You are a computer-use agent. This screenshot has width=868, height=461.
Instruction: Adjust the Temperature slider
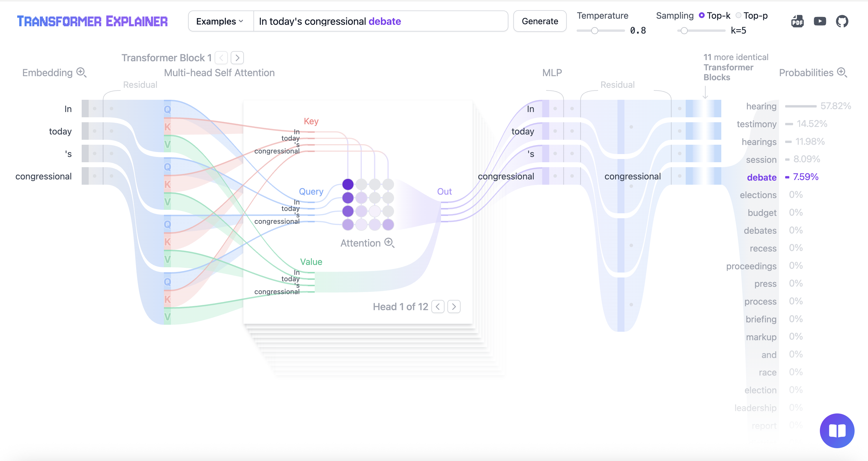click(595, 30)
